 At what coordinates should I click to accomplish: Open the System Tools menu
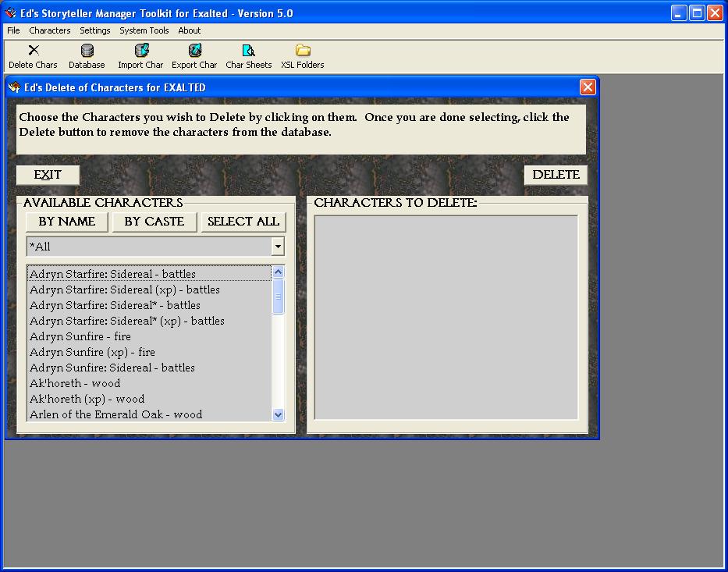(x=144, y=30)
